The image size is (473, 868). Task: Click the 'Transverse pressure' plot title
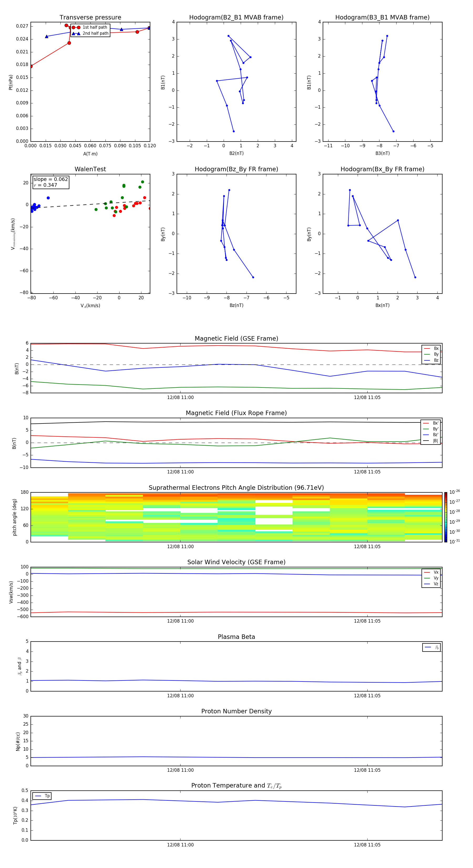point(90,18)
